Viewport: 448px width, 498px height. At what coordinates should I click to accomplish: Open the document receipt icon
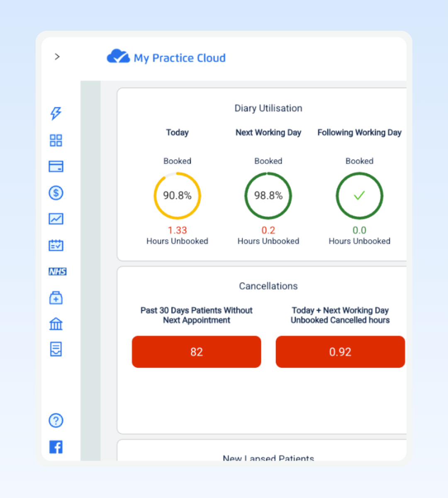coord(56,349)
